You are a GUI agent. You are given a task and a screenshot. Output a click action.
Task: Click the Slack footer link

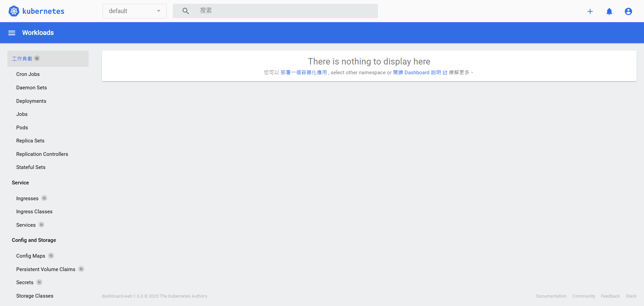pos(631,296)
